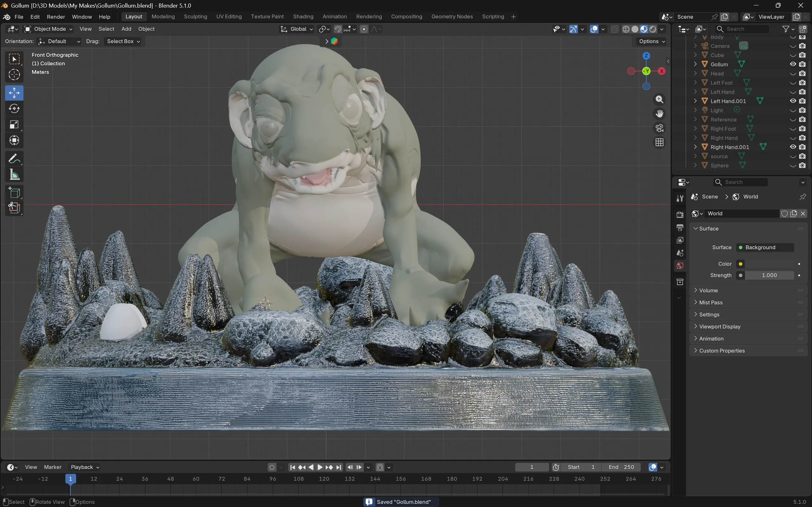Toggle the camera view icon

pos(659,128)
